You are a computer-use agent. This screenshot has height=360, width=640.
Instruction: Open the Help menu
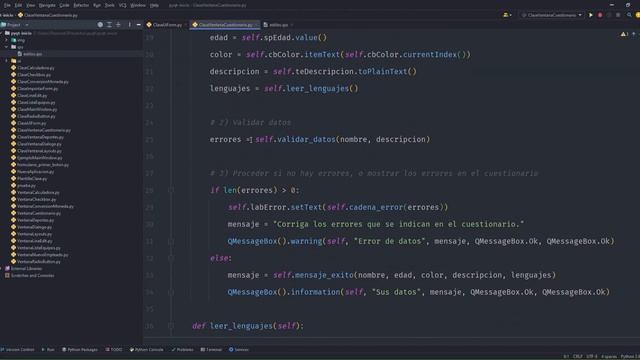pyautogui.click(x=154, y=5)
